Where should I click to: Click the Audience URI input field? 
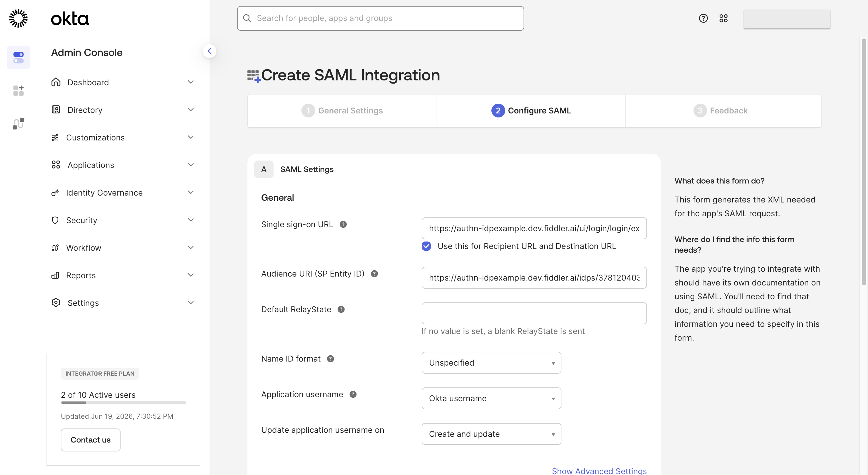click(x=534, y=278)
